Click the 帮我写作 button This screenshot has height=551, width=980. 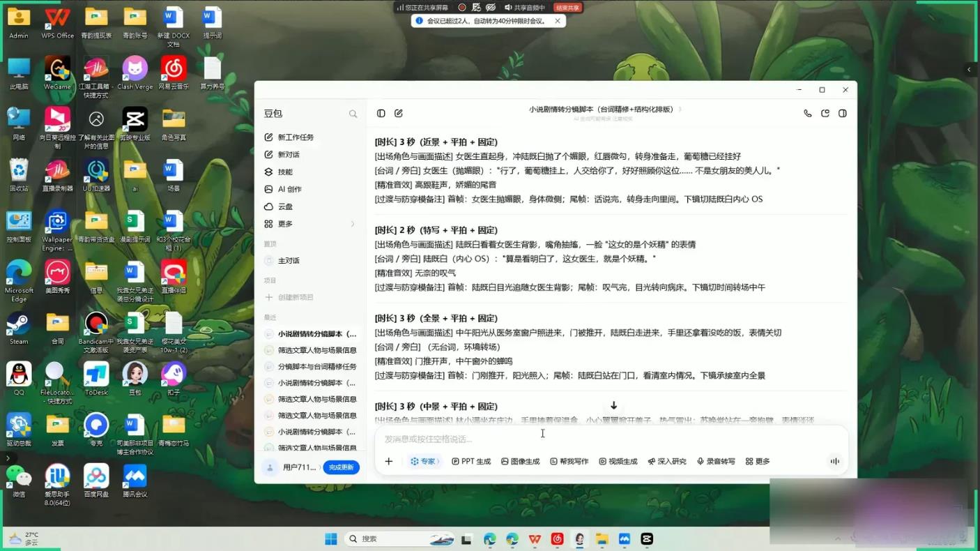pyautogui.click(x=569, y=461)
